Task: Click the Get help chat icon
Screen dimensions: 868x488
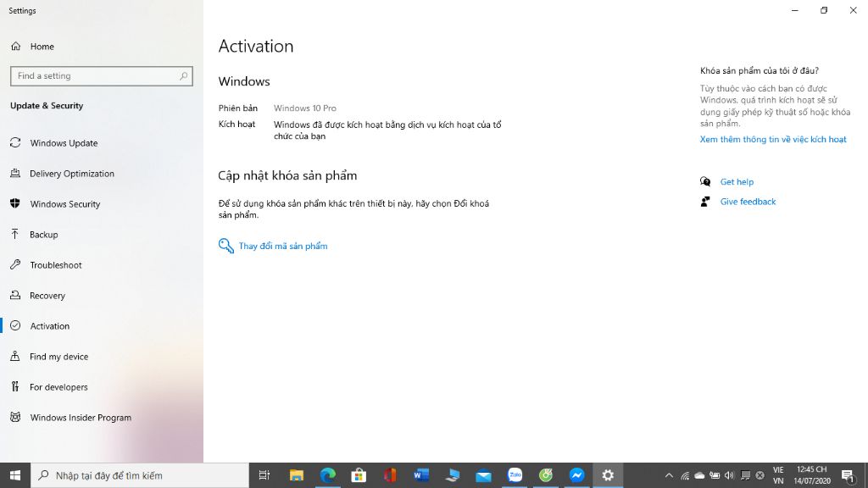Action: pos(704,181)
